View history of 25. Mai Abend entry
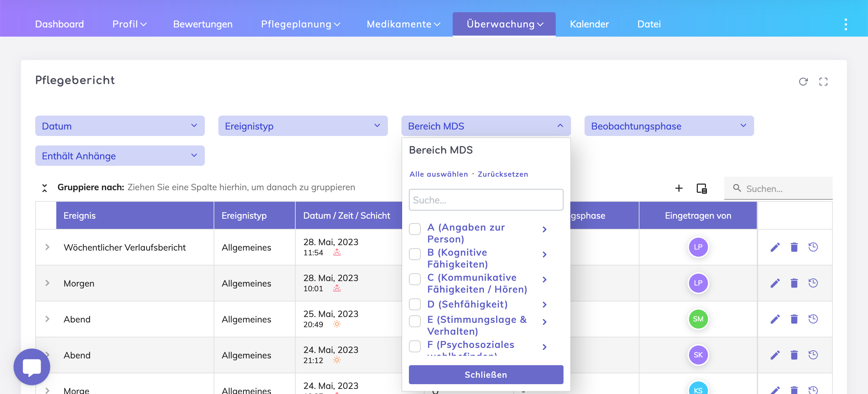This screenshot has width=868, height=394. [x=813, y=319]
